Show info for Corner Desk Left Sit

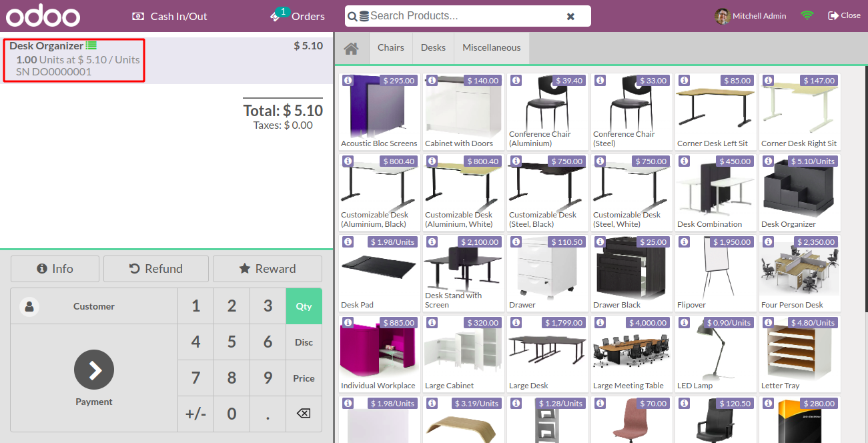click(684, 80)
